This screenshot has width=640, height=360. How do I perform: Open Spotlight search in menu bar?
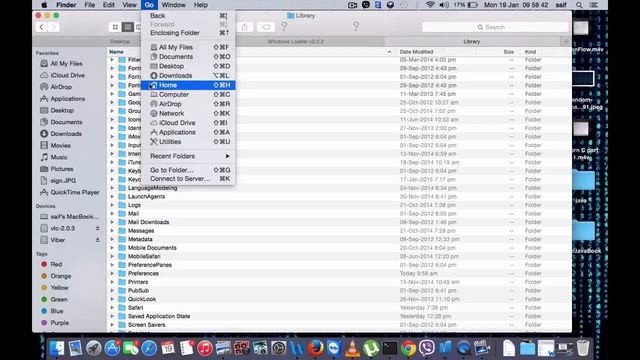579,5
